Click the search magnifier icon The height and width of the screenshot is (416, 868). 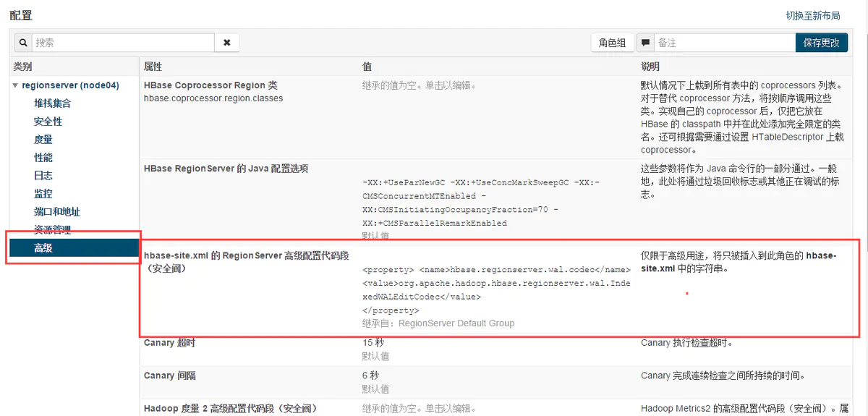[22, 43]
